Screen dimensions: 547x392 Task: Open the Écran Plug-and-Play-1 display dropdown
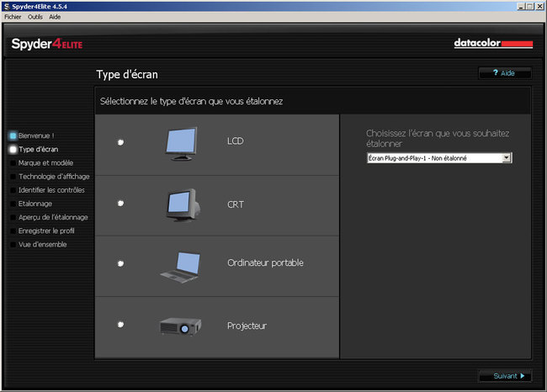(x=439, y=158)
